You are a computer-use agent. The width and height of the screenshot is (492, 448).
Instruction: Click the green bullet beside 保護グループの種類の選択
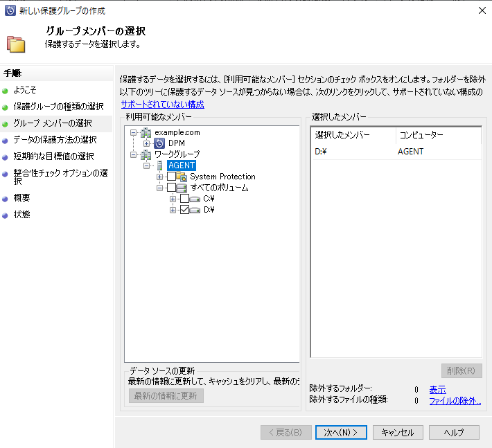pos(5,107)
